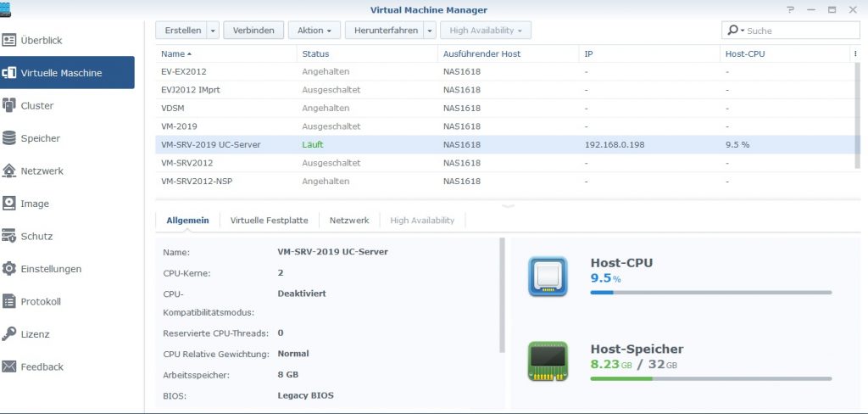Click the 8 GB Arbeitsspeicher value

pyautogui.click(x=288, y=375)
